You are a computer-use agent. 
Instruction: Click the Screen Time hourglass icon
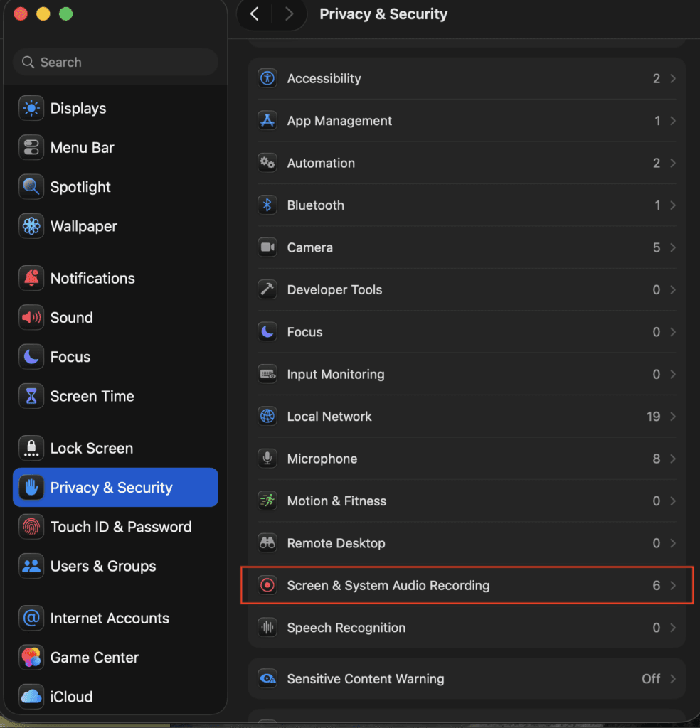pos(31,396)
